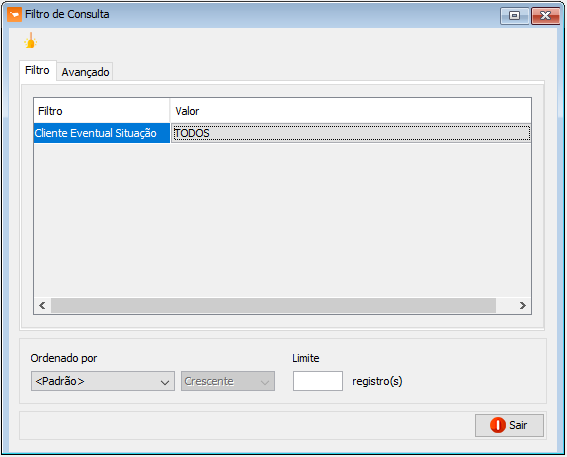Expand the Crescente order dropdown
The width and height of the screenshot is (567, 457).
coord(228,381)
